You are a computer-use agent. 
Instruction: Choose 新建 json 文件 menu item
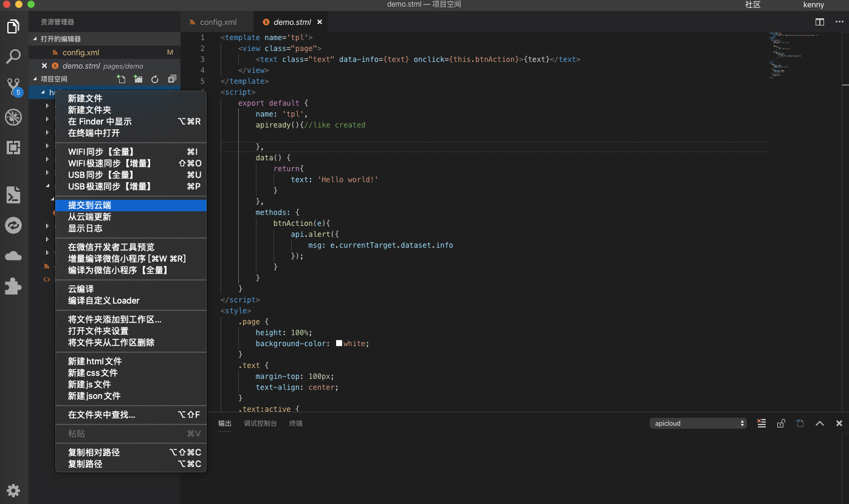point(131,396)
